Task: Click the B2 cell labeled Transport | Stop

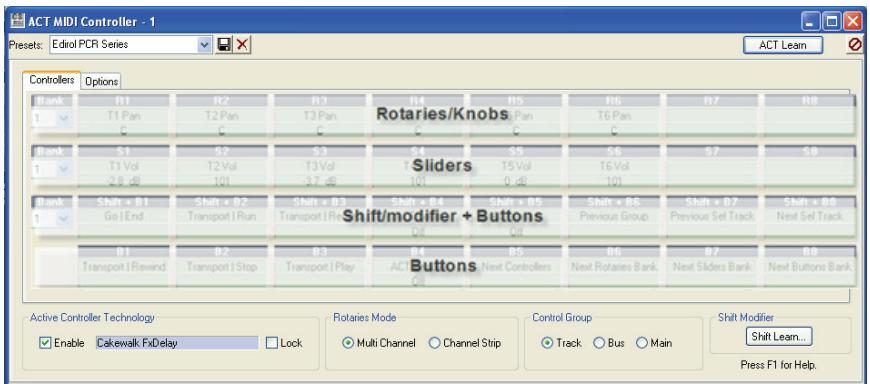Action: tap(222, 267)
